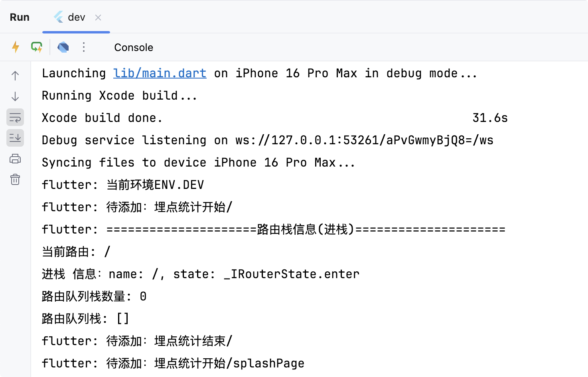Open Dart DevTools icon in toolbar
Image resolution: width=588 pixels, height=377 pixels.
(x=63, y=47)
